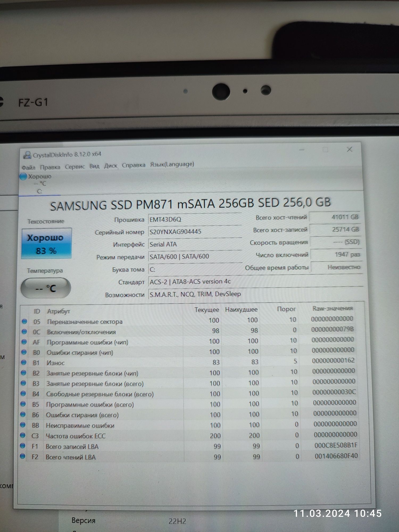This screenshot has width=399, height=532.
Task: Open the Вид menu
Action: click(x=94, y=166)
